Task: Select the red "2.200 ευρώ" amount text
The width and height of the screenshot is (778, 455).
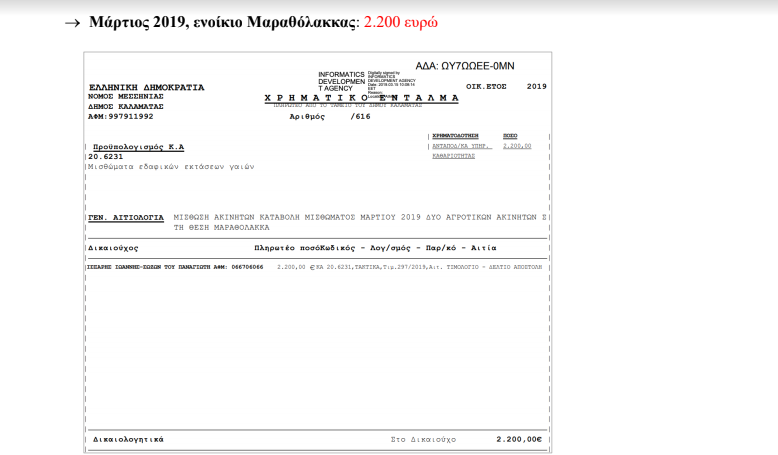Action: click(x=401, y=22)
